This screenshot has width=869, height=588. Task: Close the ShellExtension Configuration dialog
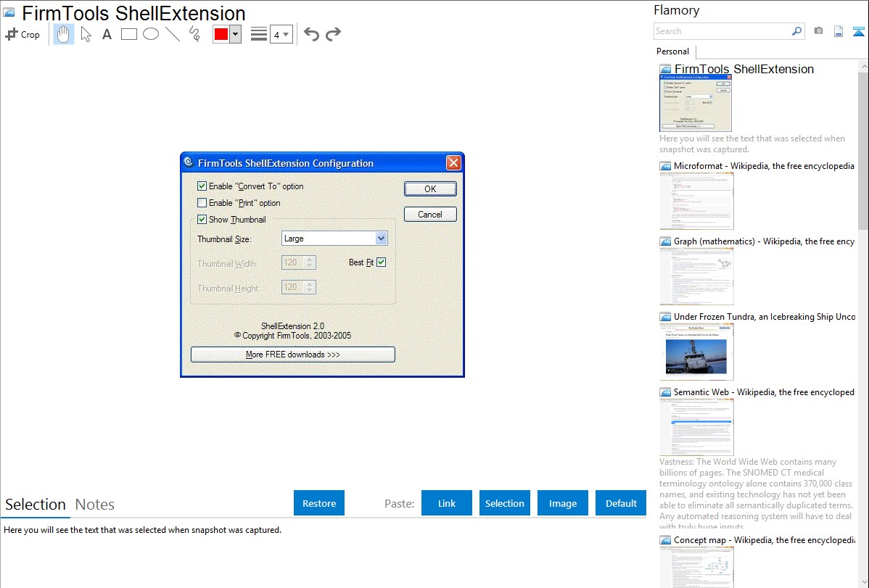click(x=453, y=163)
